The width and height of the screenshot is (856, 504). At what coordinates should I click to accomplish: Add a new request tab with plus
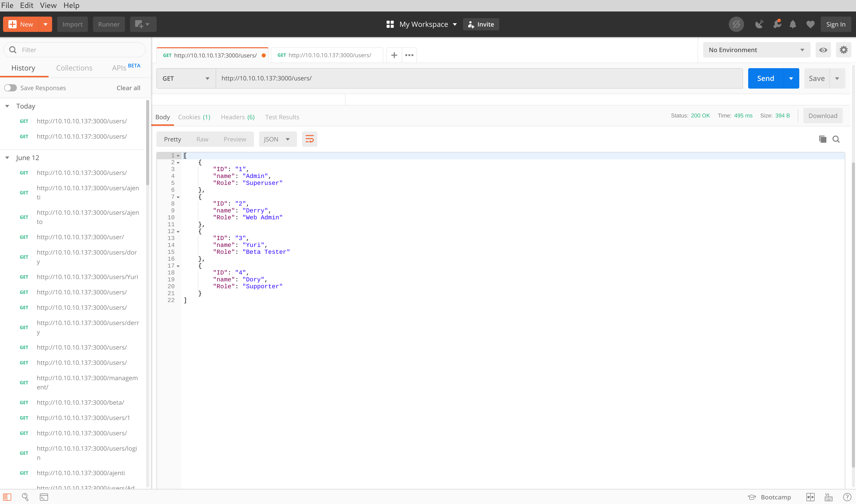pos(394,55)
